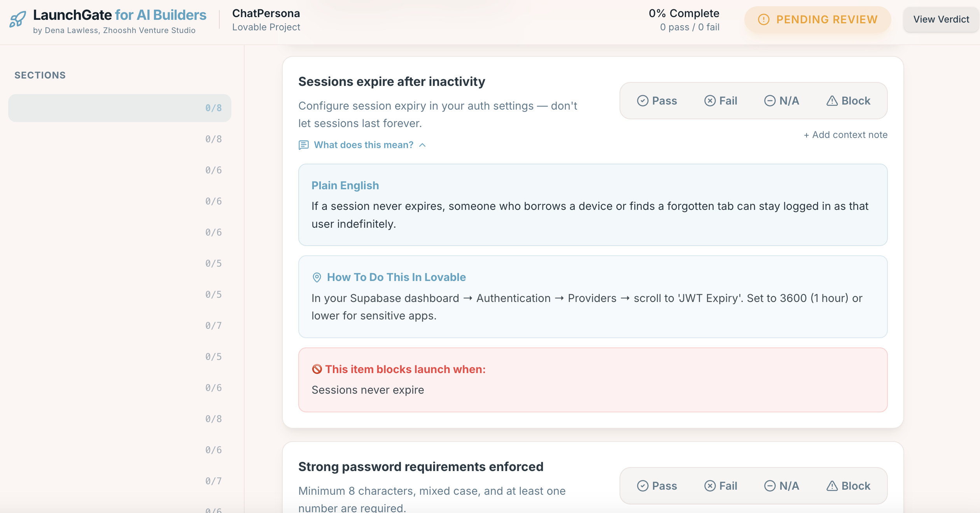
Task: Click the Block warning triangle for Sessions expire item
Action: pyautogui.click(x=832, y=101)
